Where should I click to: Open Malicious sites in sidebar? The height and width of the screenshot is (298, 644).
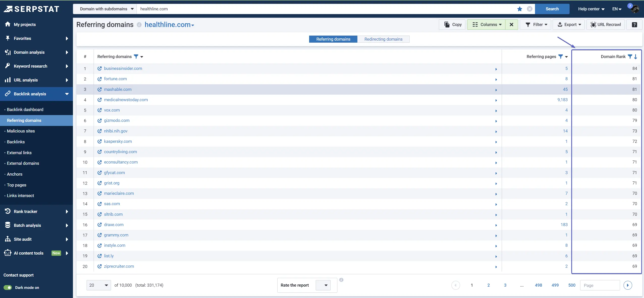(x=21, y=131)
